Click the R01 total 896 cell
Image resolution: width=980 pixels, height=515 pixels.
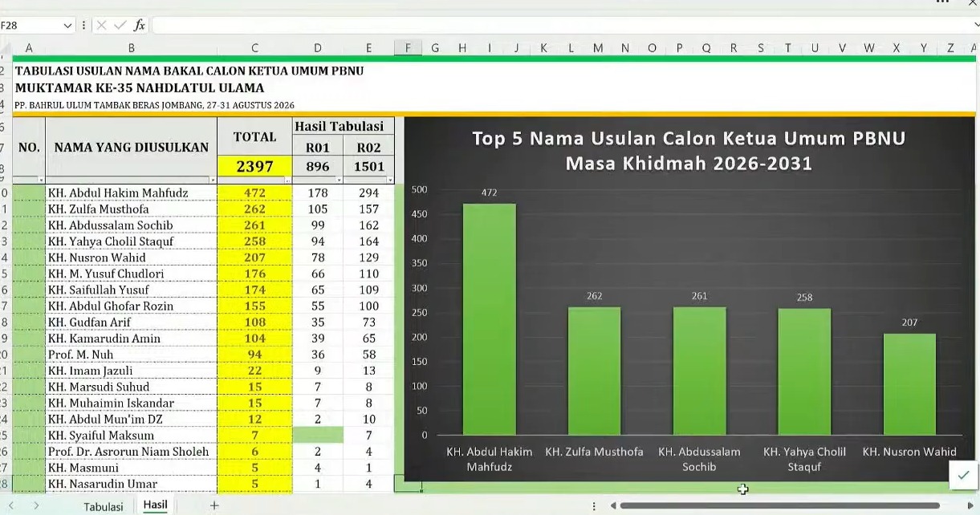tap(318, 167)
